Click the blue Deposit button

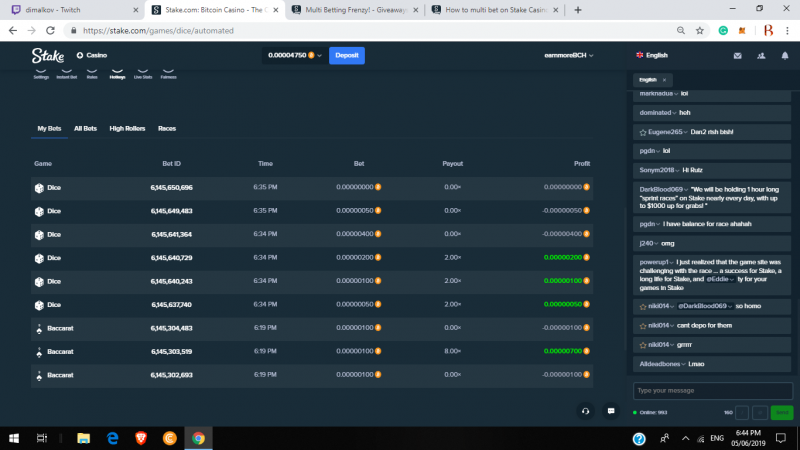[347, 55]
